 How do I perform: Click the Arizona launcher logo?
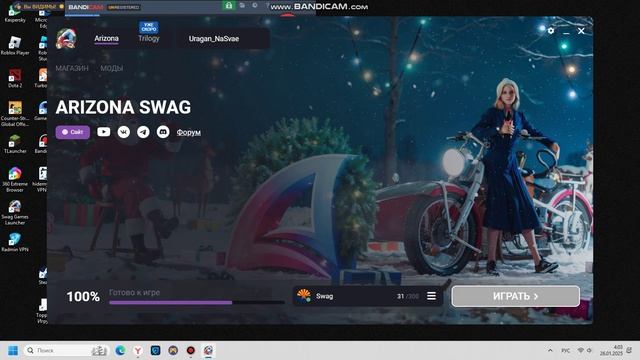coord(66,39)
